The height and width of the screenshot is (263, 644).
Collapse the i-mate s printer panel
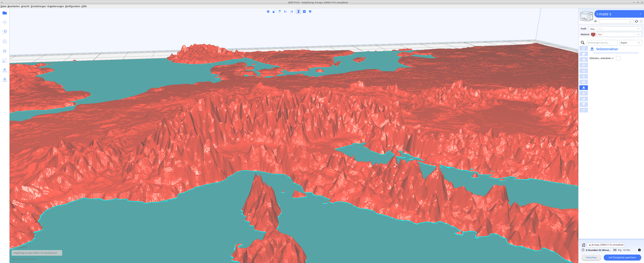[640, 14]
